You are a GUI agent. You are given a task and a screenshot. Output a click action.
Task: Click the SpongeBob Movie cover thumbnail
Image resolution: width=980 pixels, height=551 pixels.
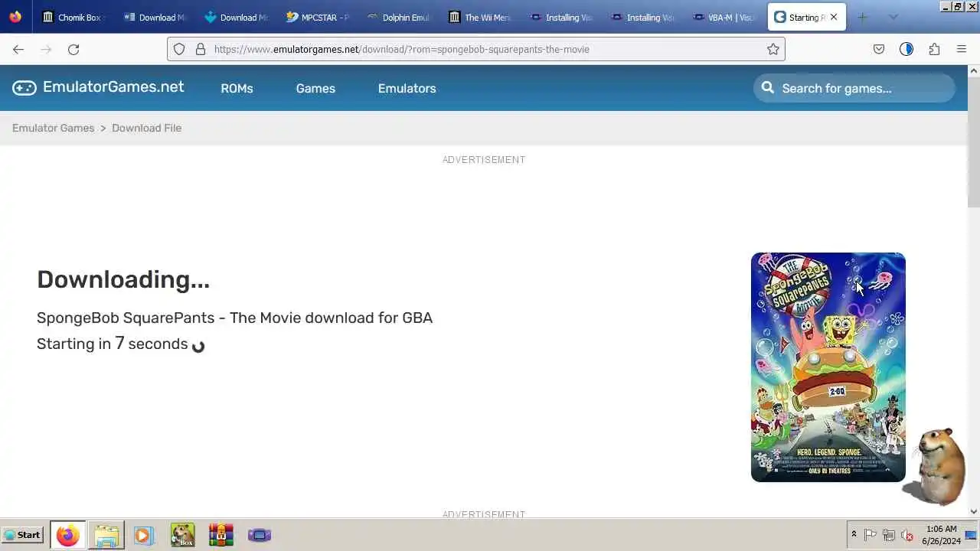click(828, 367)
